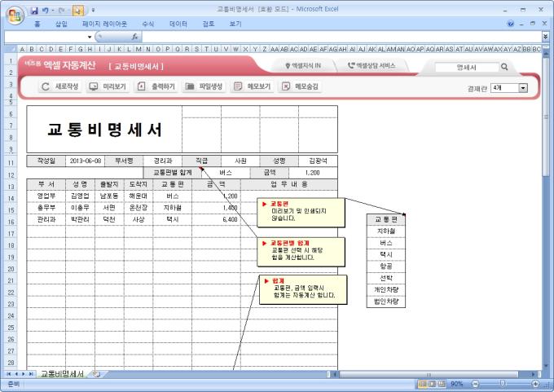
Task: Open the 삽입 ribbon tab
Action: coord(61,24)
